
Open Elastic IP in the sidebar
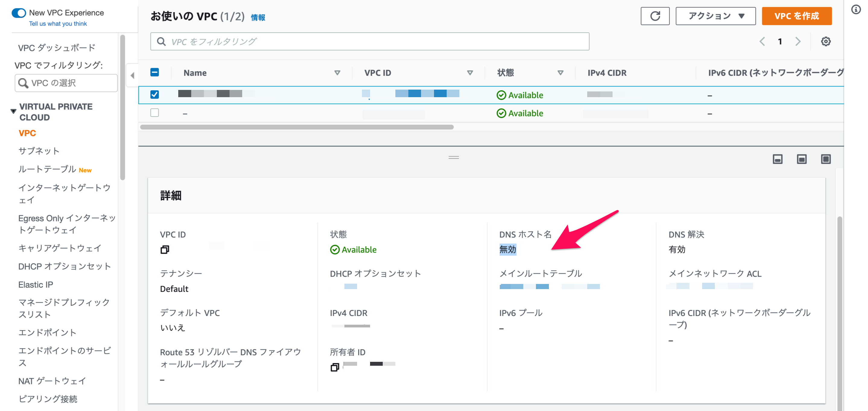(36, 284)
